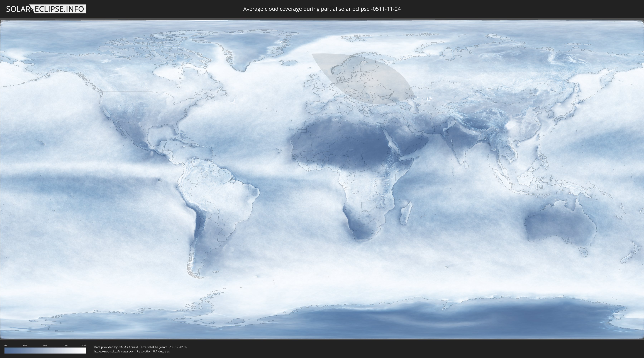This screenshot has width=644, height=358.
Task: Click the map title mentioning eclipse -0511-11-24
Action: [322, 9]
